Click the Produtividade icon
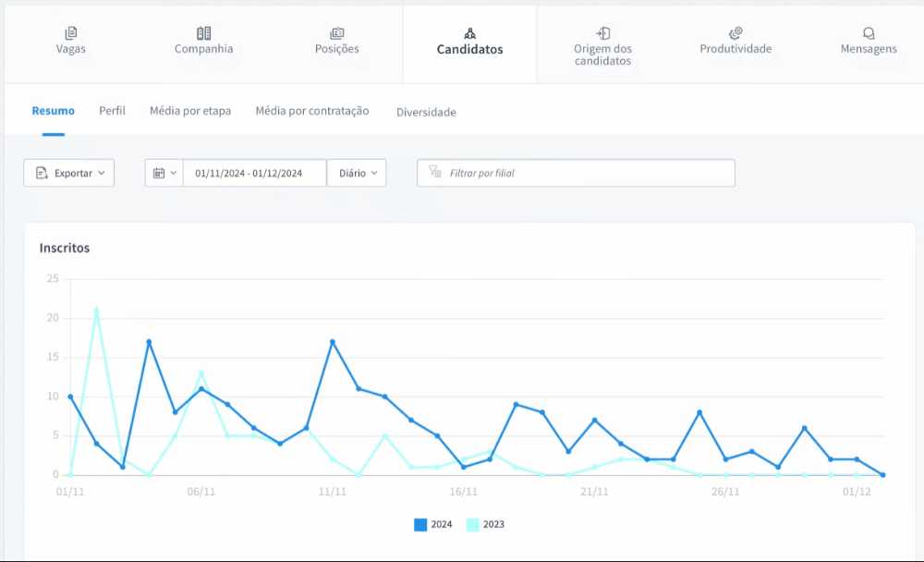Viewport: 924px width, 562px height. [x=736, y=33]
